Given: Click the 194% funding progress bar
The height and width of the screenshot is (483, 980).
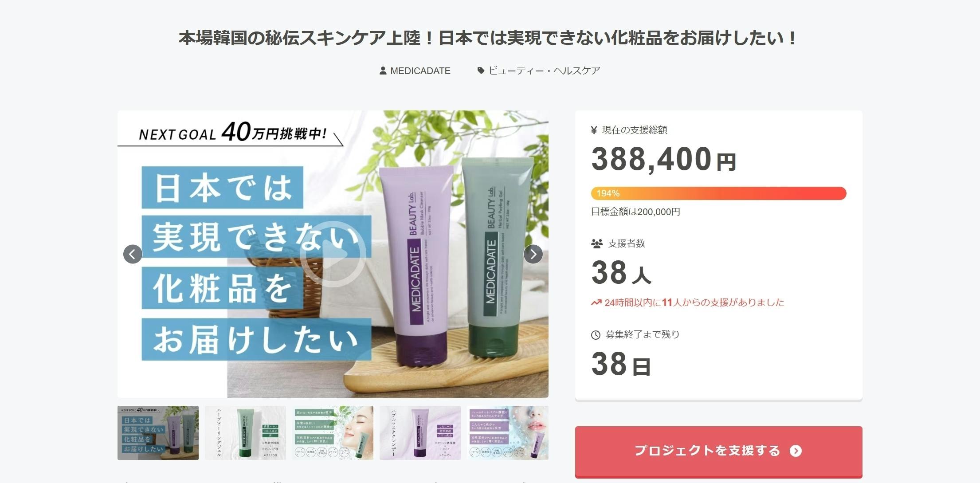Looking at the screenshot, I should (718, 193).
